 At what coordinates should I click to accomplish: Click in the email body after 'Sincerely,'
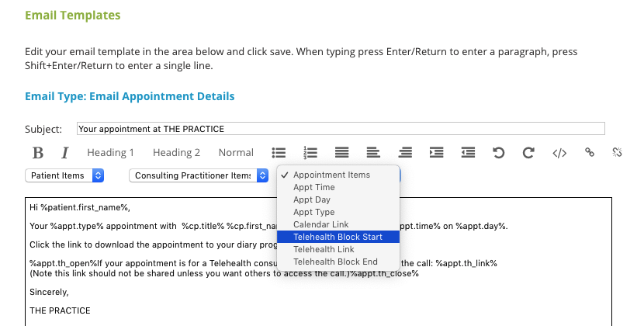tap(50, 292)
